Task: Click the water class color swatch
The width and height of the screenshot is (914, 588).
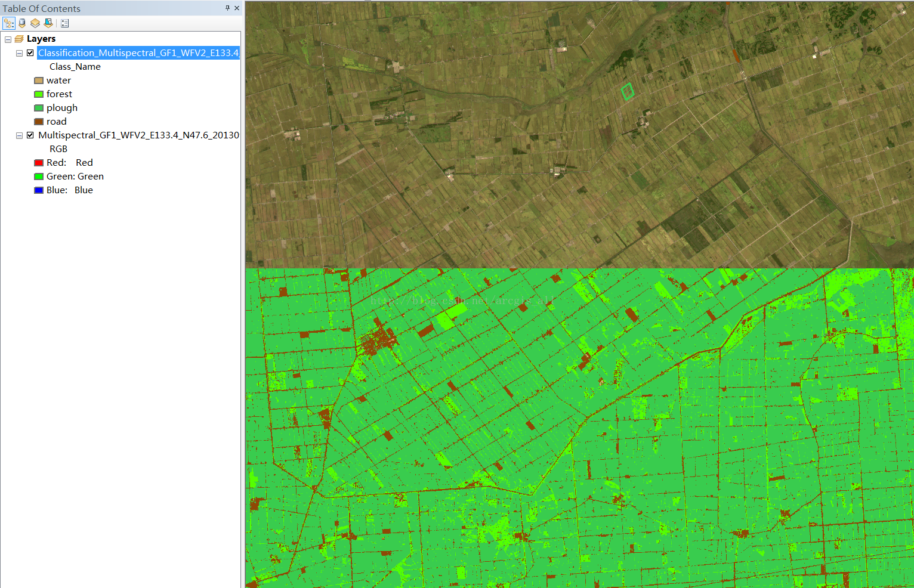Action: coord(39,81)
